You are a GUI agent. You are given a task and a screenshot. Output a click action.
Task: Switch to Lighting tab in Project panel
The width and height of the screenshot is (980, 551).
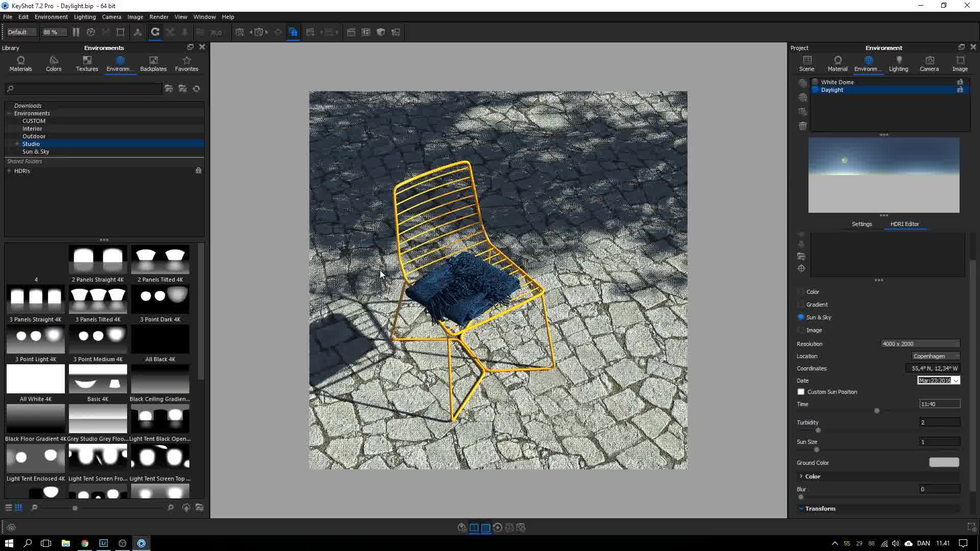(898, 63)
